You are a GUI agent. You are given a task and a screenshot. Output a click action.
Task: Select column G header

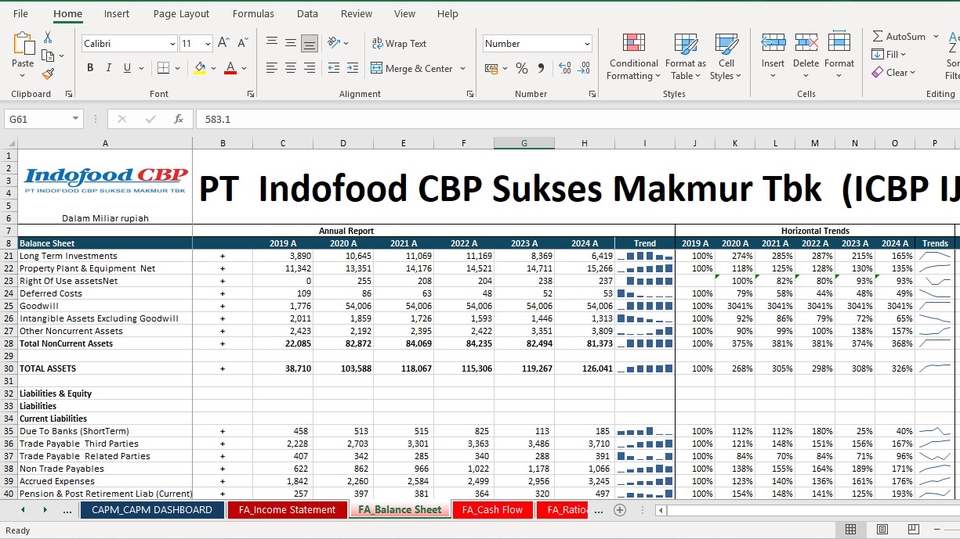point(524,143)
